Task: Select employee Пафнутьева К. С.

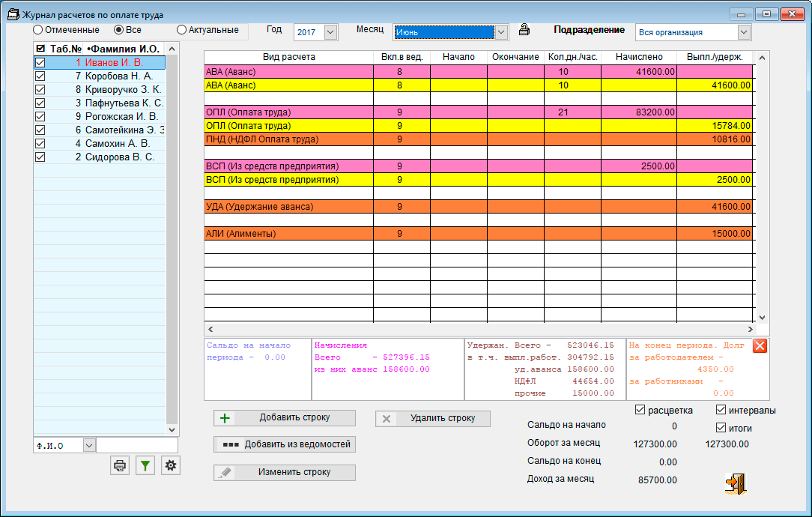Action: pyautogui.click(x=100, y=103)
